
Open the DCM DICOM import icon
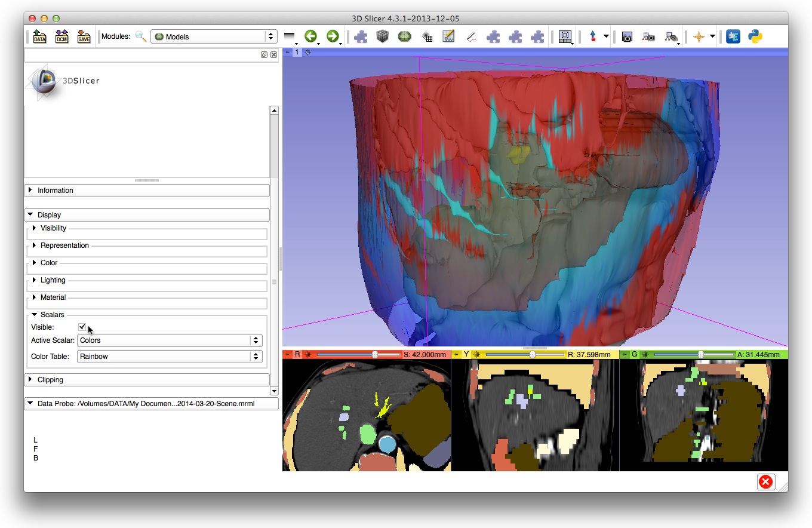[x=61, y=37]
